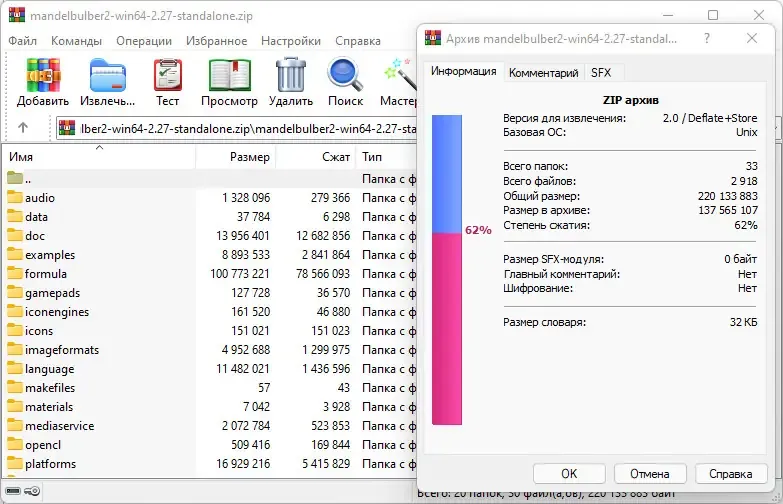Image resolution: width=783 pixels, height=504 pixels.
Task: Open the Операции menu
Action: click(144, 41)
